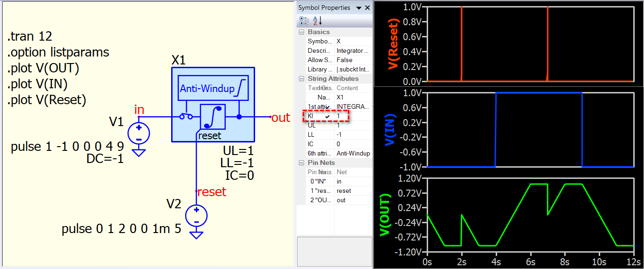Select the V2 voltage source symbol

point(196,216)
